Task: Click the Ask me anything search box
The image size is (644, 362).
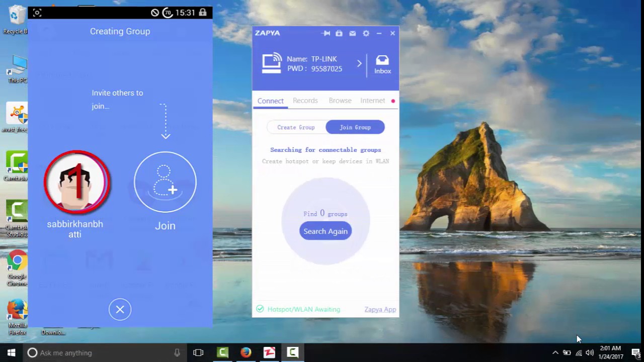Action: tap(105, 353)
